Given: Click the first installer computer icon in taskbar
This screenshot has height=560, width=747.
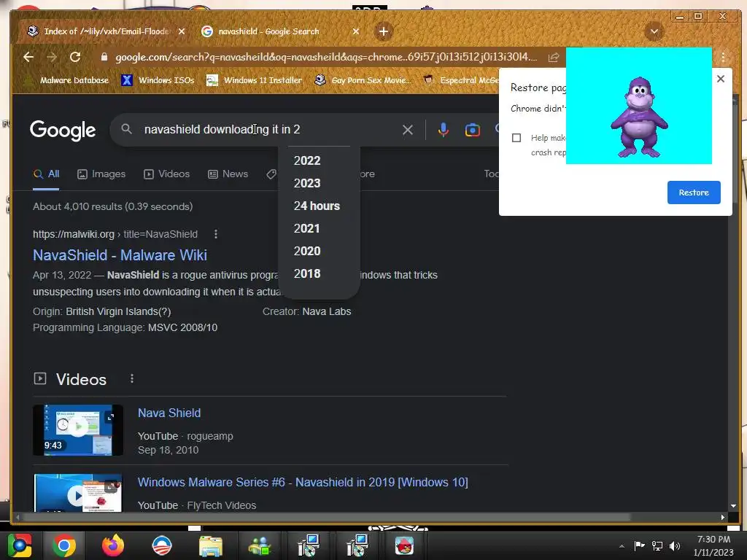Looking at the screenshot, I should point(309,545).
